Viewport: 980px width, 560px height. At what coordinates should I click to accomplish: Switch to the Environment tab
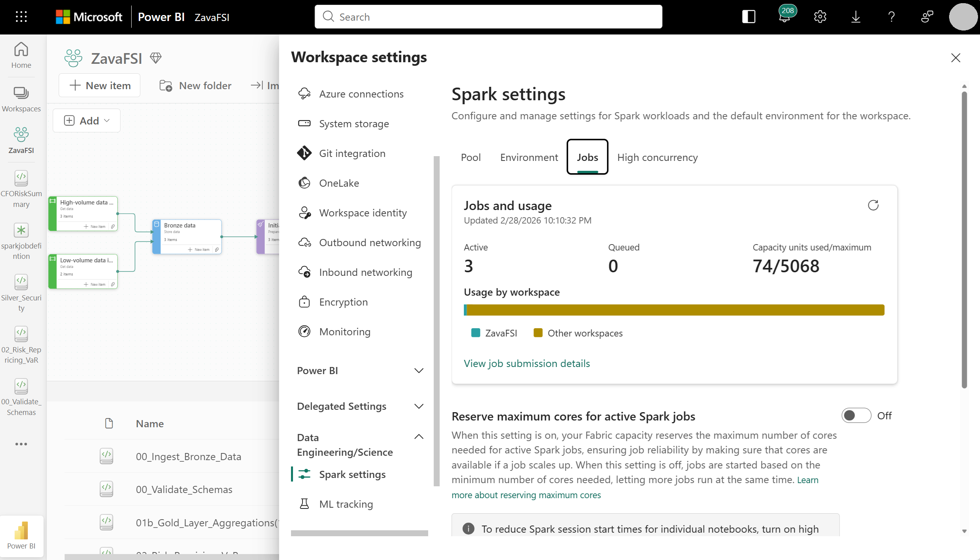[x=529, y=157]
